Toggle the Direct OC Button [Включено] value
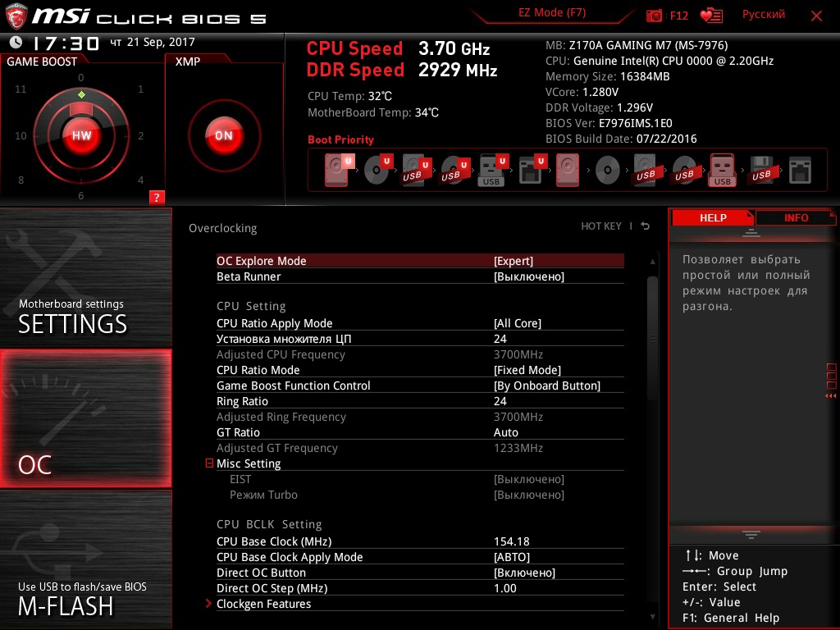This screenshot has width=840, height=630. click(524, 573)
